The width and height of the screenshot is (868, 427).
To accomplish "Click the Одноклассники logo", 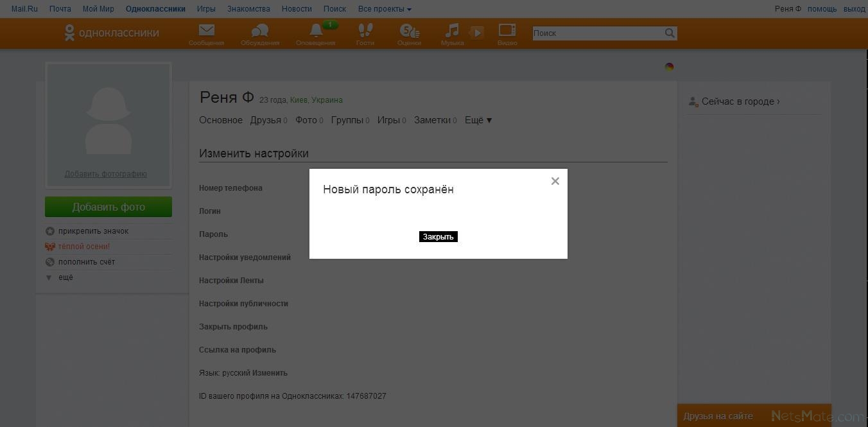I will 112,33.
